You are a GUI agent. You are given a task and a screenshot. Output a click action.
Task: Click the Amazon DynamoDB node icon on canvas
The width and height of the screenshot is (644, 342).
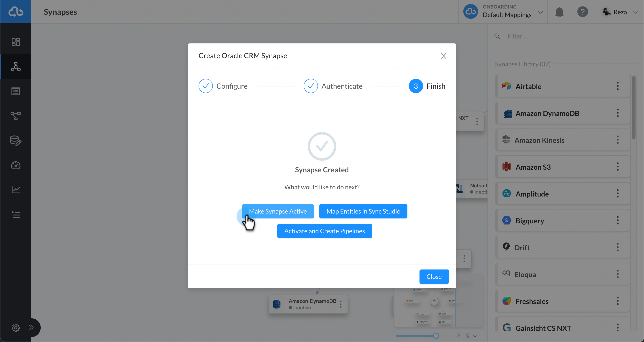tap(277, 304)
